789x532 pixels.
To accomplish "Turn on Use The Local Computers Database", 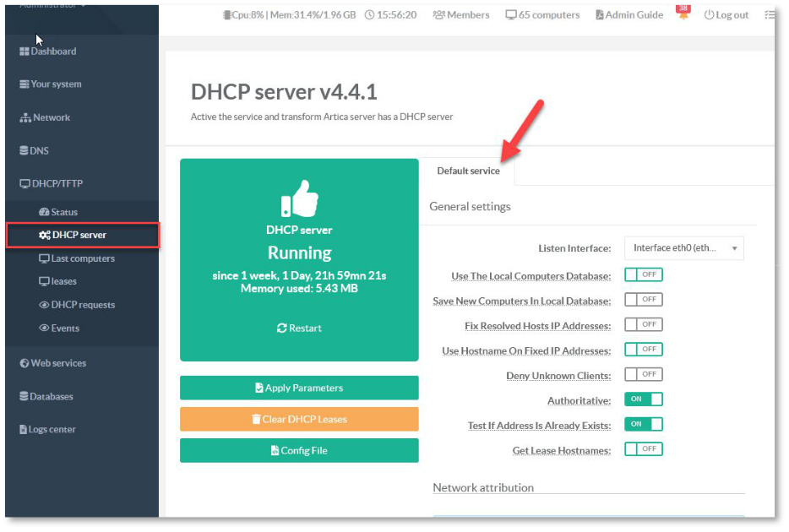I will [643, 274].
